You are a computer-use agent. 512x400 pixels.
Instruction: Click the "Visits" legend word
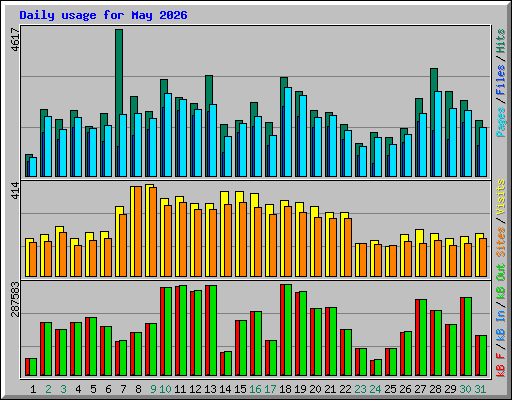(501, 197)
